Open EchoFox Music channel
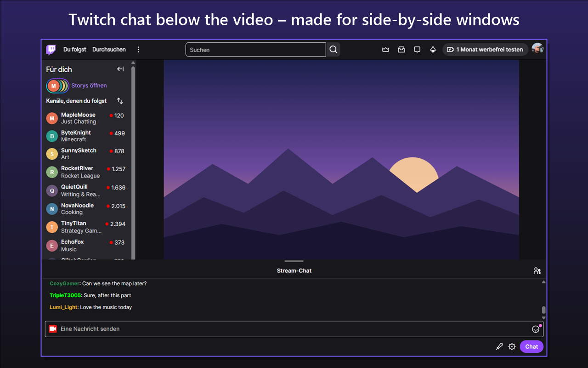 (85, 245)
